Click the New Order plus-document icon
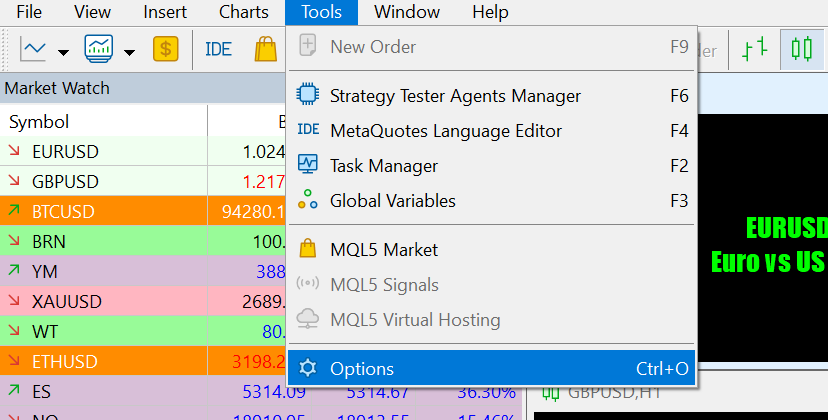 coord(307,45)
